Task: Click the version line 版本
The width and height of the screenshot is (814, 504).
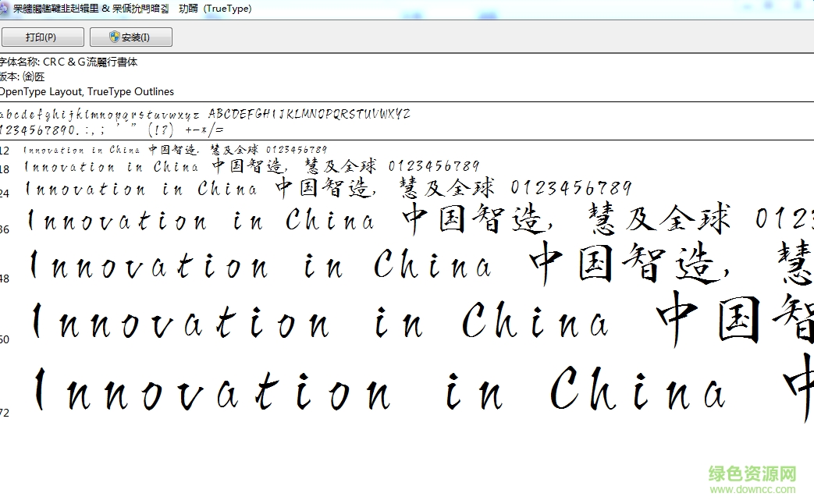Action: click(23, 76)
